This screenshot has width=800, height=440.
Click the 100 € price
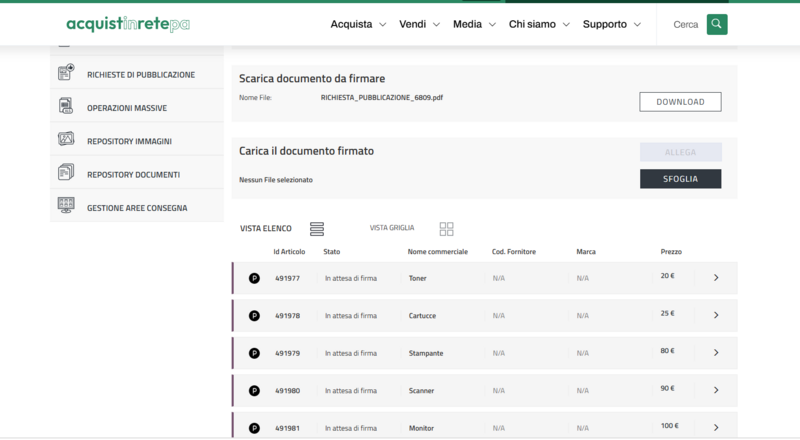pyautogui.click(x=669, y=426)
